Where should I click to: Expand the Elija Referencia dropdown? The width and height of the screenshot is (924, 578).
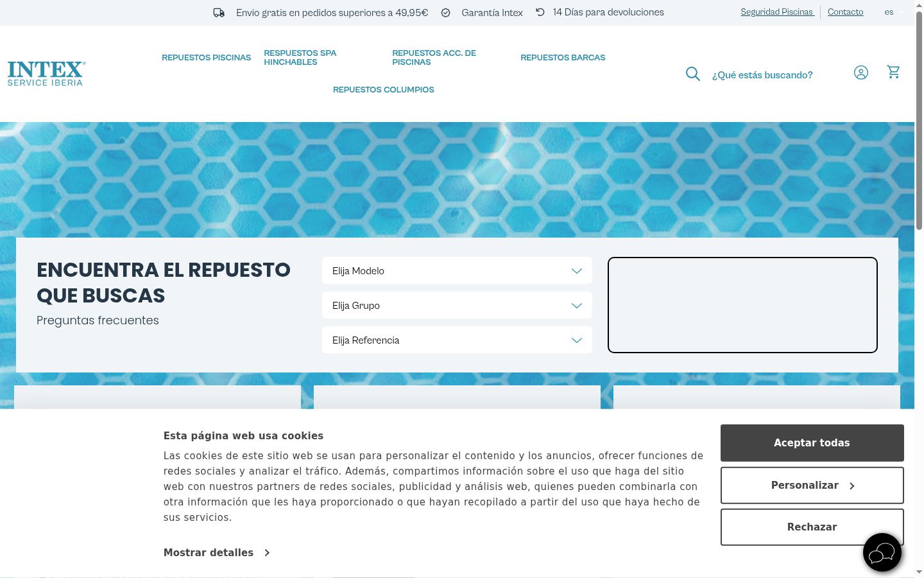(x=457, y=340)
